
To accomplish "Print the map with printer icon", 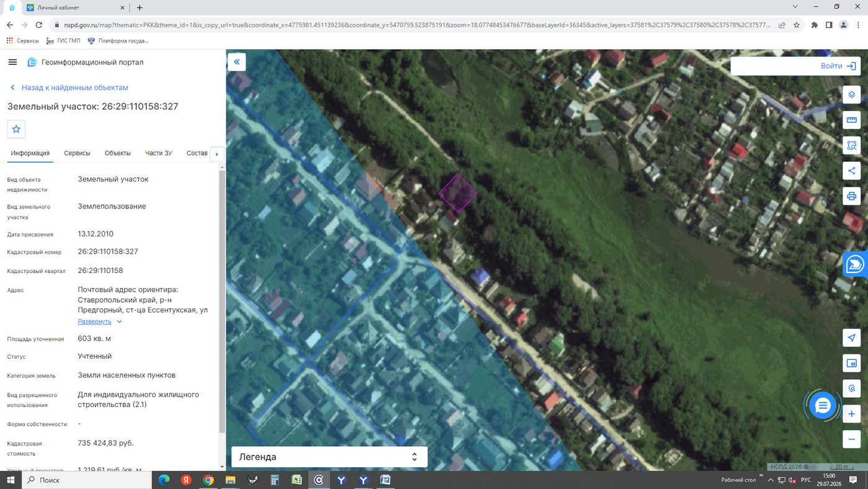I will click(x=851, y=196).
